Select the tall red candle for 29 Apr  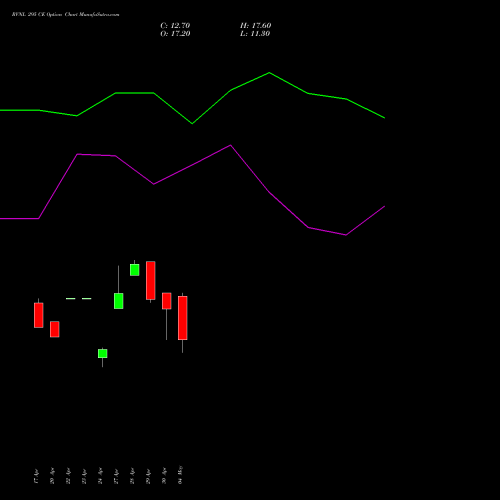151,281
